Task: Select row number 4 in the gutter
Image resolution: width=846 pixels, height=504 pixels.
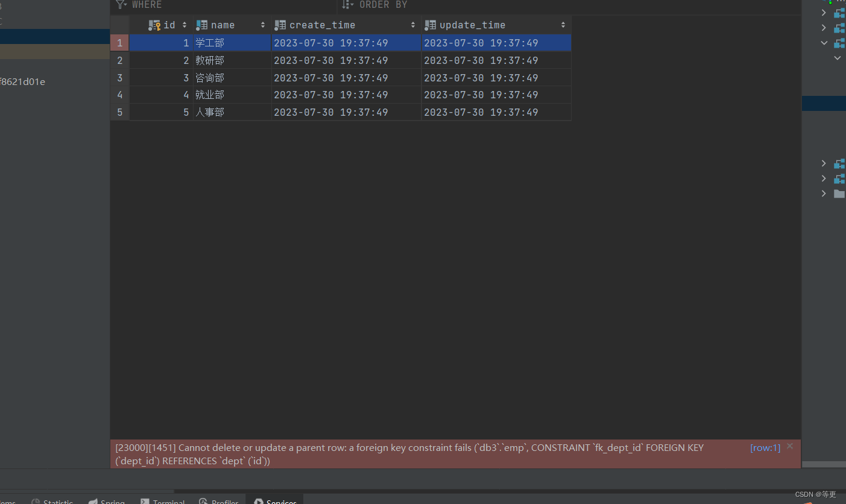Action: (x=120, y=95)
